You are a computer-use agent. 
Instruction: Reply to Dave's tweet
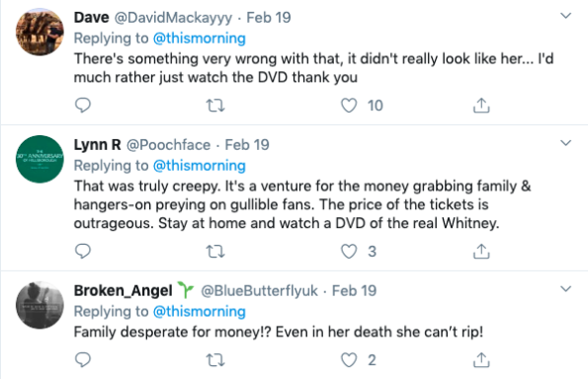[83, 106]
